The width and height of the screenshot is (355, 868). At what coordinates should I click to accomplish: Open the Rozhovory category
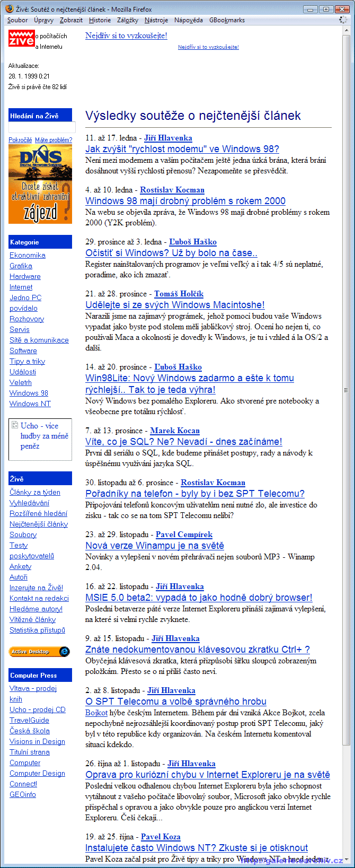coord(26,319)
